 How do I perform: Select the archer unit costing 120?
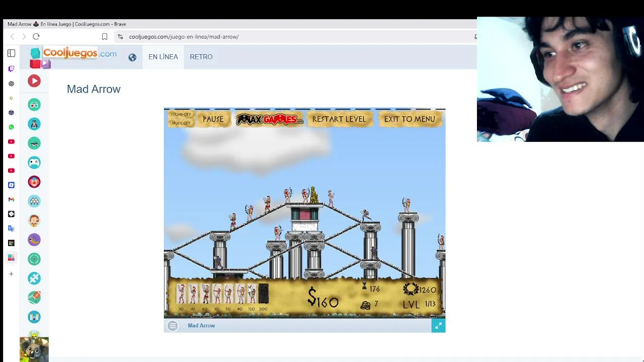point(252,294)
